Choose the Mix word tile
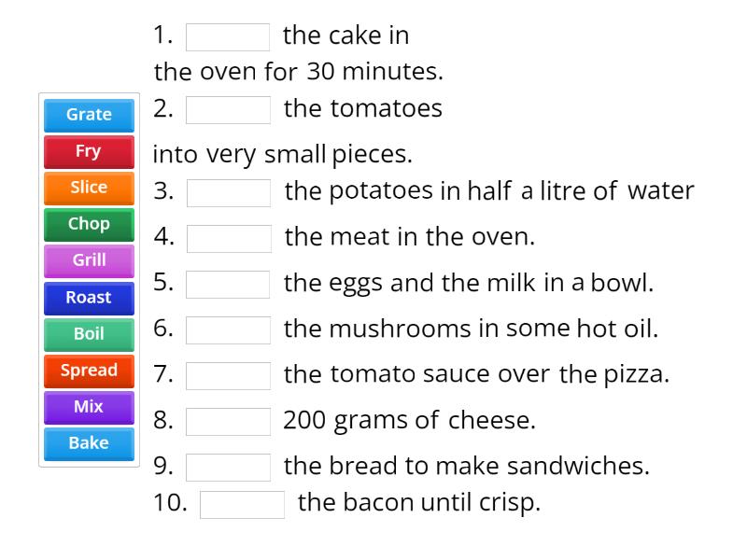747x560 pixels. click(x=89, y=407)
